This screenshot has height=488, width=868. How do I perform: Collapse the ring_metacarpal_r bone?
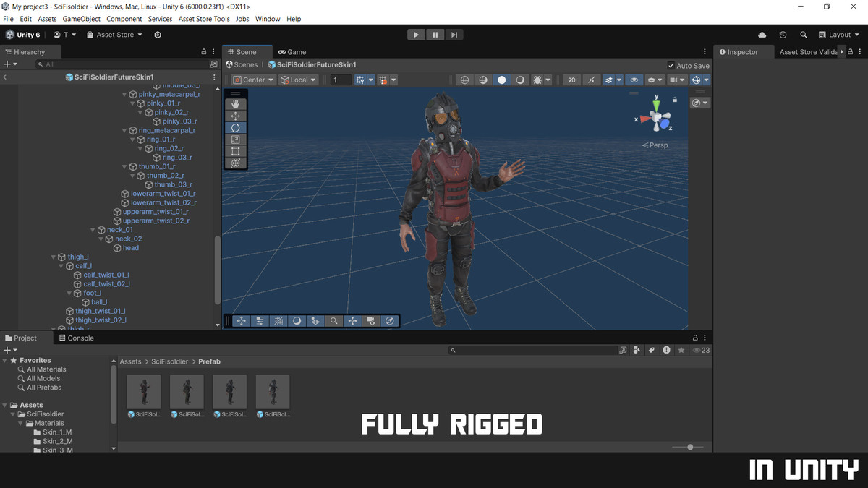(x=124, y=131)
